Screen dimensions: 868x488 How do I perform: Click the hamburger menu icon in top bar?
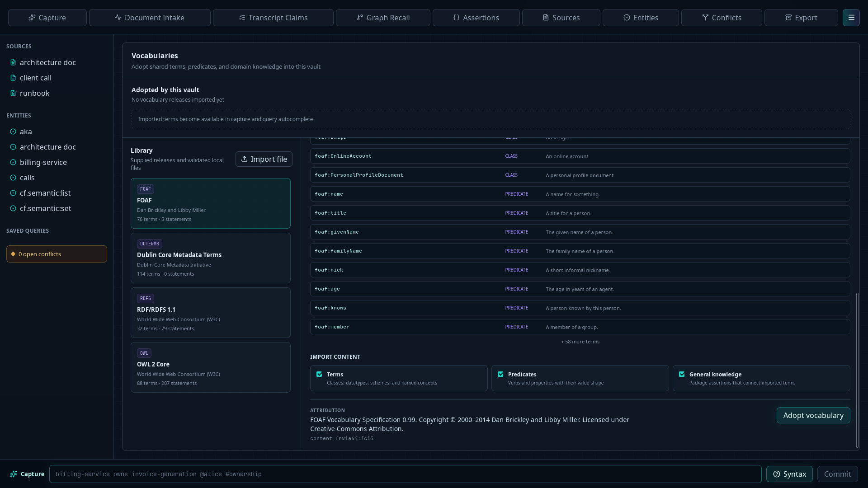pyautogui.click(x=851, y=18)
